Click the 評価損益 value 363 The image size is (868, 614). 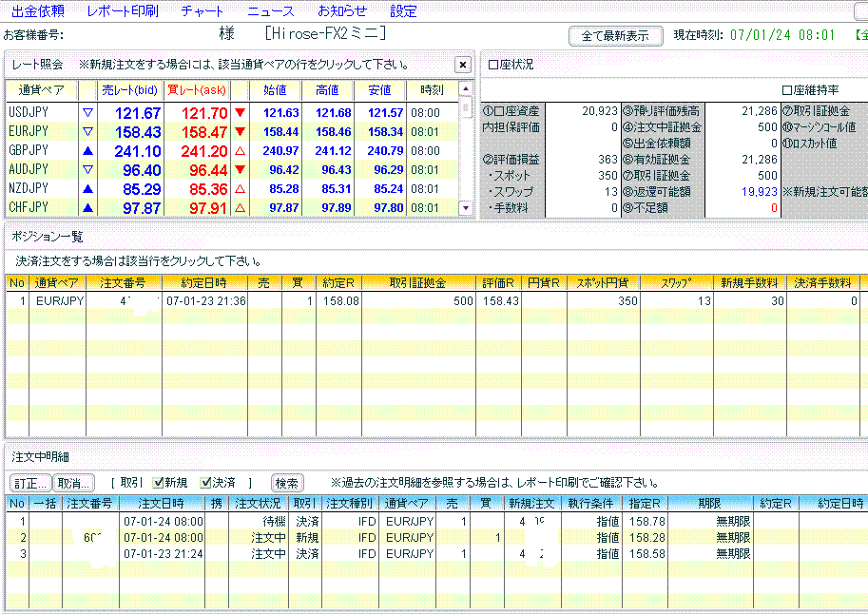coord(608,160)
